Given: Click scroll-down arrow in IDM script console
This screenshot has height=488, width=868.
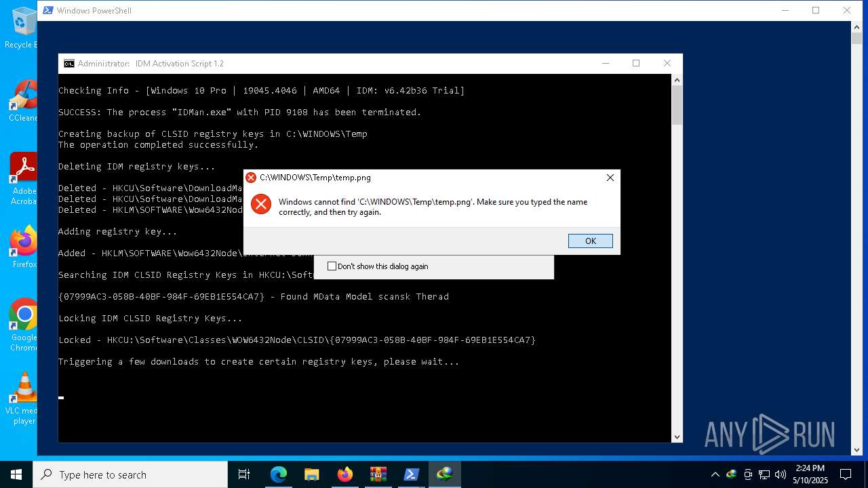Looking at the screenshot, I should coord(677,437).
